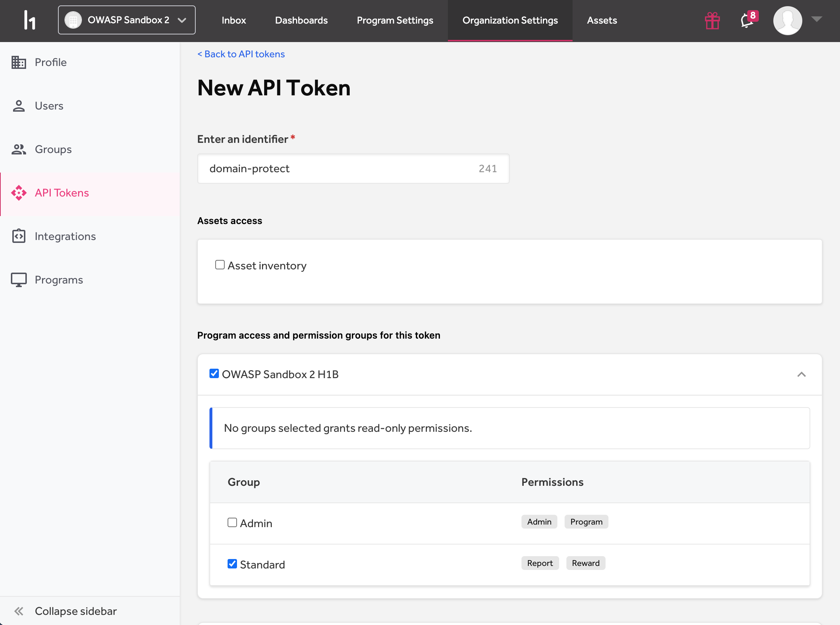Click the Permissions column header
This screenshot has width=840, height=625.
(552, 482)
